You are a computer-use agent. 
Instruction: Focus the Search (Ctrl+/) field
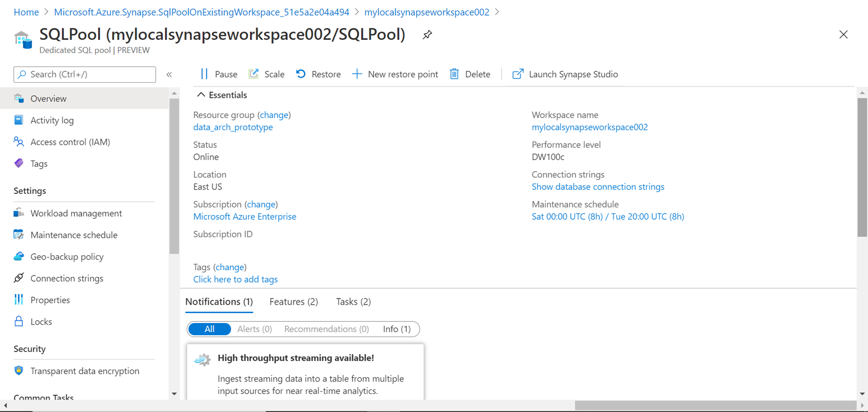[x=85, y=75]
